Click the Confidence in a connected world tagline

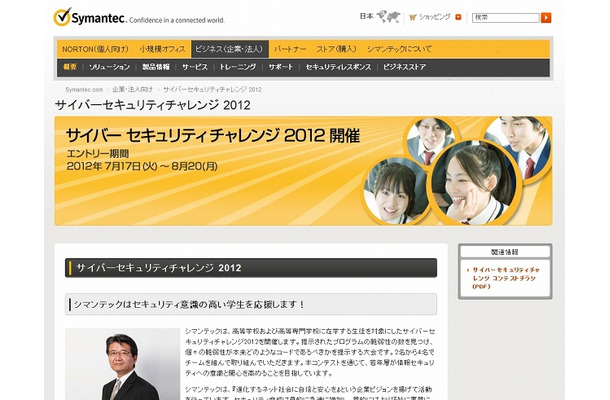(177, 20)
